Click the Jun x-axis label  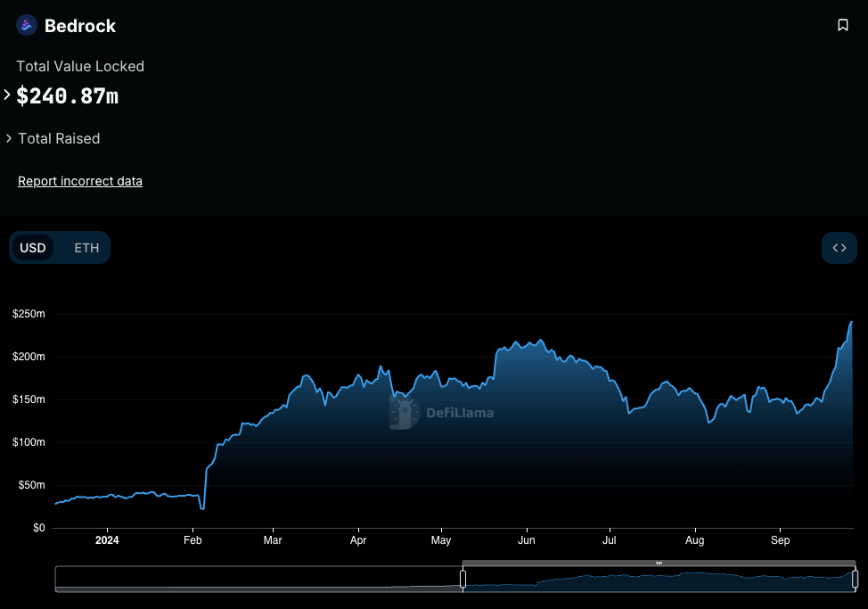tap(527, 540)
